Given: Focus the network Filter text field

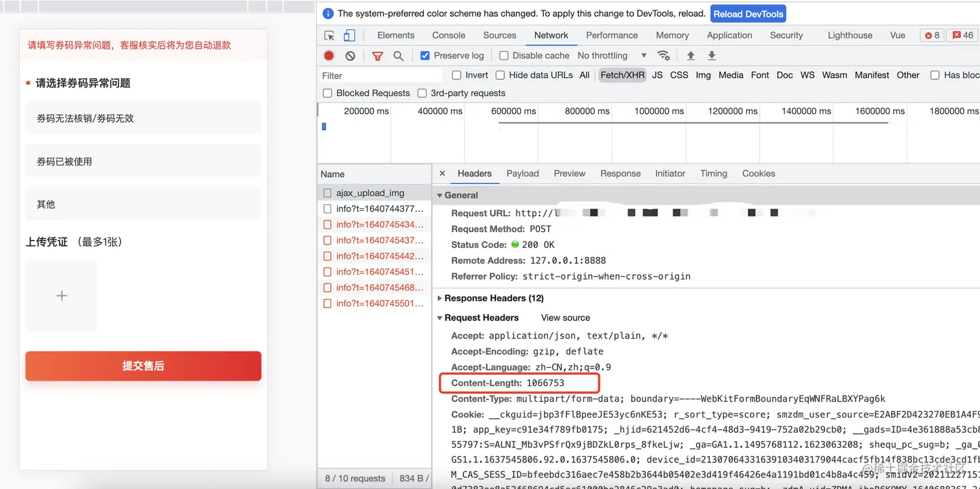Looking at the screenshot, I should click(382, 75).
